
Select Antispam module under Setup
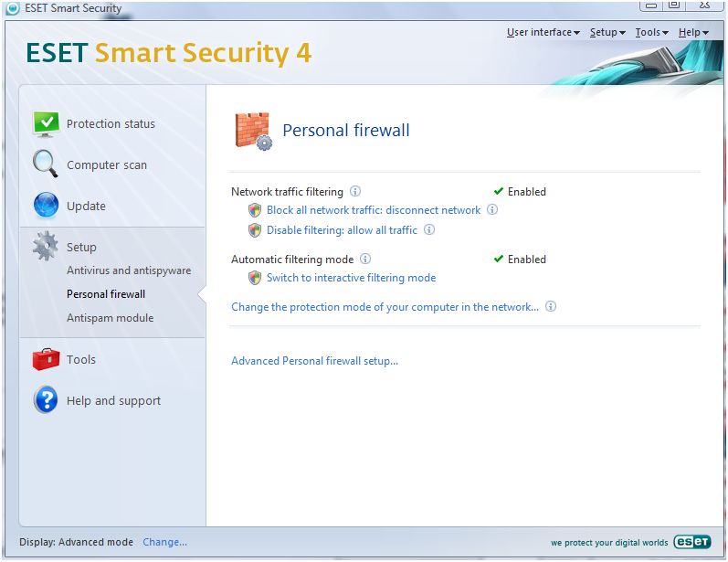(x=110, y=318)
